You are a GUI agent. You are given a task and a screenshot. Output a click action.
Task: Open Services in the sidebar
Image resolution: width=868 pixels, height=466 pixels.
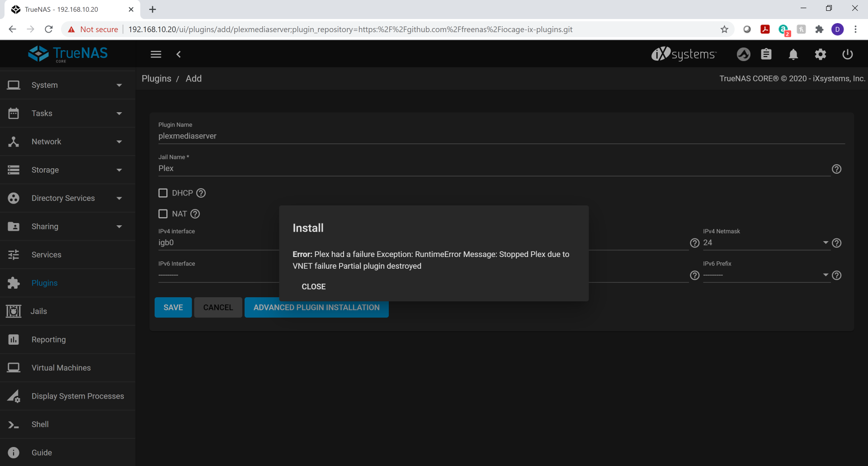68,255
